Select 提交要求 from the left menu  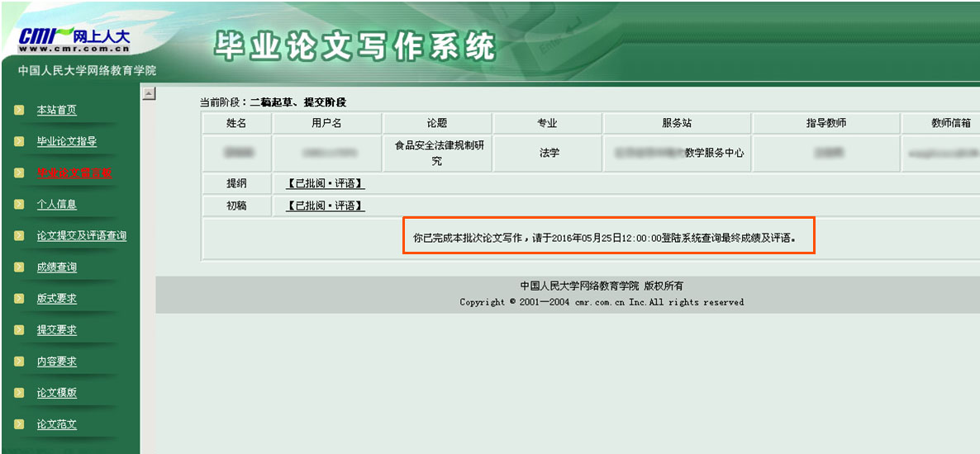pyautogui.click(x=56, y=330)
